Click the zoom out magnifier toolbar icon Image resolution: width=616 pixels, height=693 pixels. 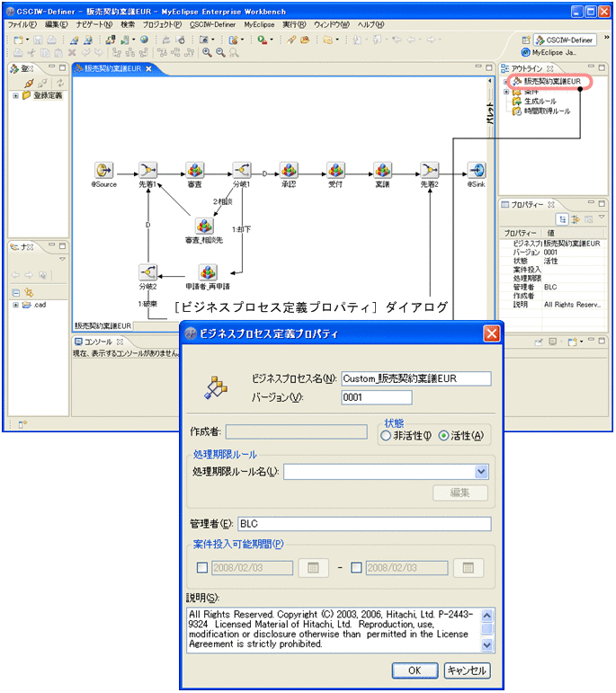click(220, 53)
